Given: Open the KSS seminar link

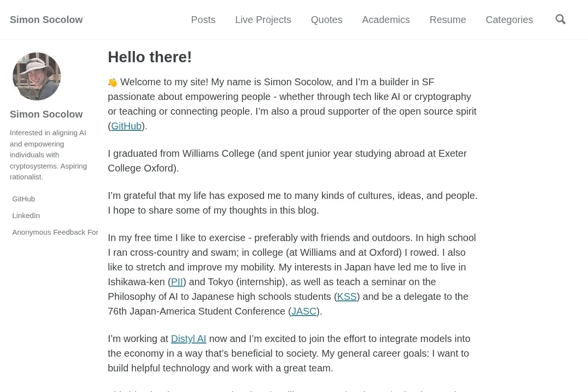Looking at the screenshot, I should [x=347, y=296].
